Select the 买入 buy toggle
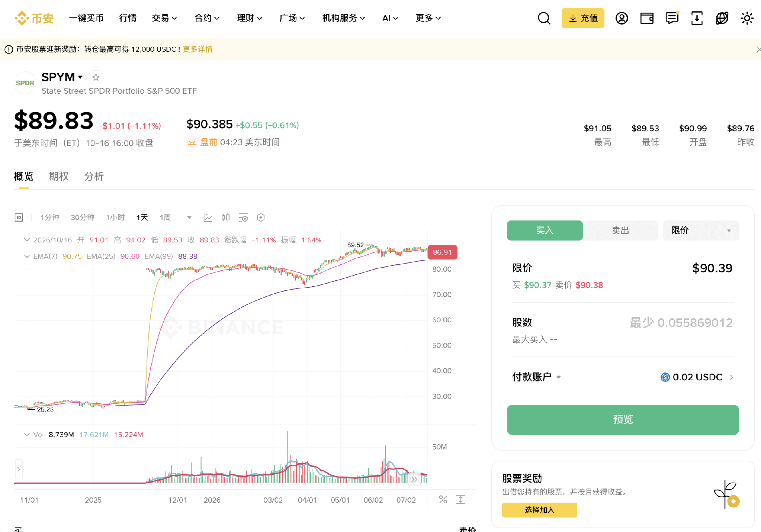The height and width of the screenshot is (532, 761). click(545, 230)
